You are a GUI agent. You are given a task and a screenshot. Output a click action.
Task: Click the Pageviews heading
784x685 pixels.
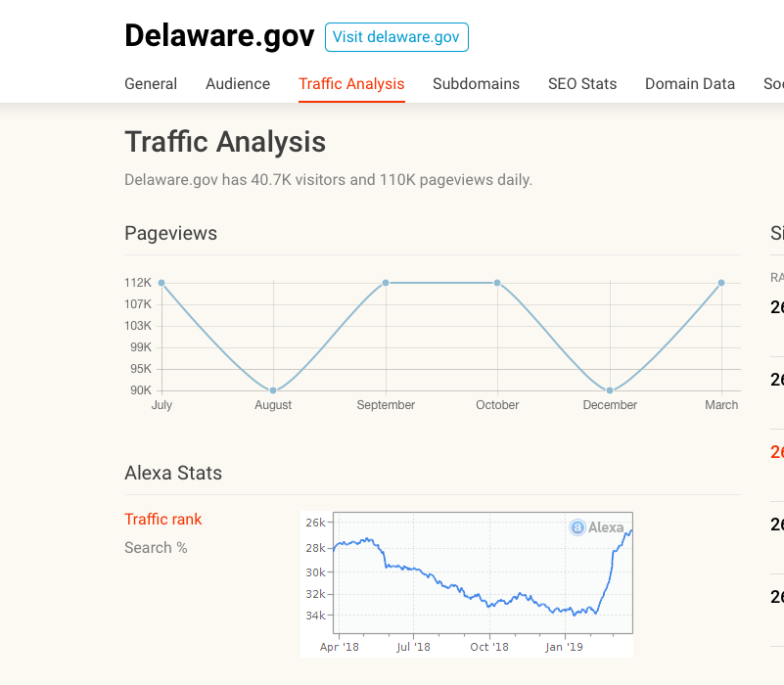coord(170,233)
